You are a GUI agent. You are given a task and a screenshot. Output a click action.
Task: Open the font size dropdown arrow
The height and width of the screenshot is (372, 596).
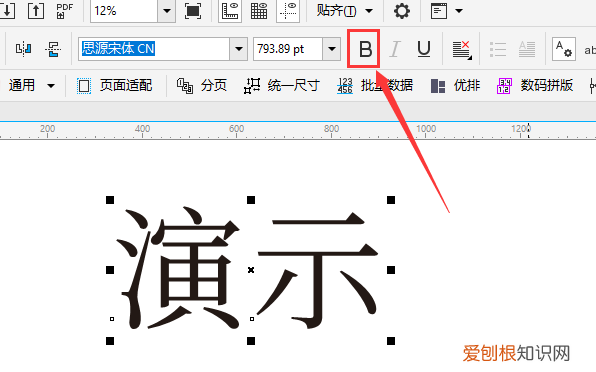(x=331, y=49)
